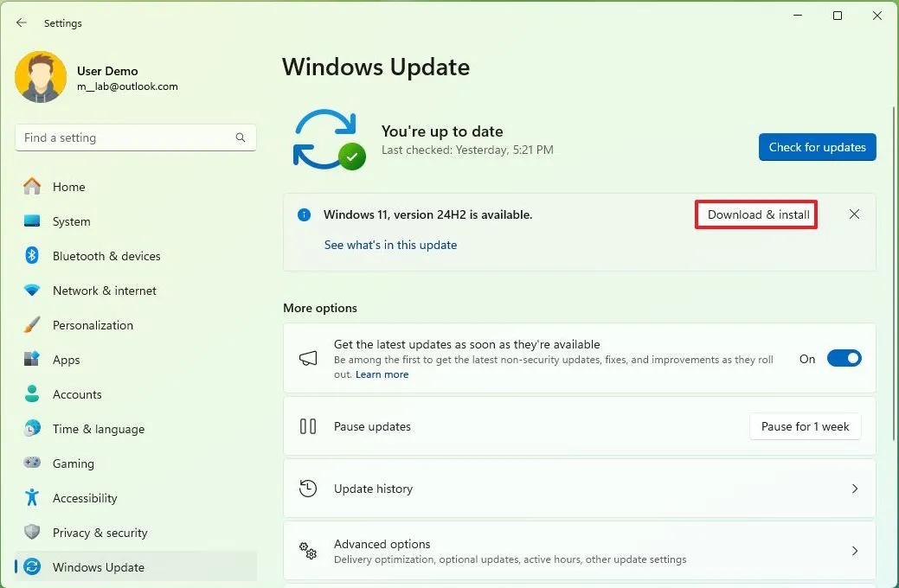Open the Home section icon
This screenshot has width=899, height=588.
[x=32, y=187]
